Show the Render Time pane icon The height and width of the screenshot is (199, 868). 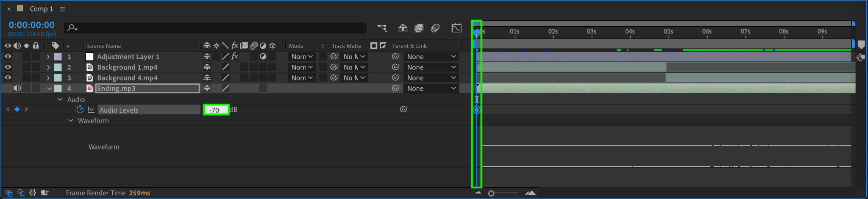point(45,193)
